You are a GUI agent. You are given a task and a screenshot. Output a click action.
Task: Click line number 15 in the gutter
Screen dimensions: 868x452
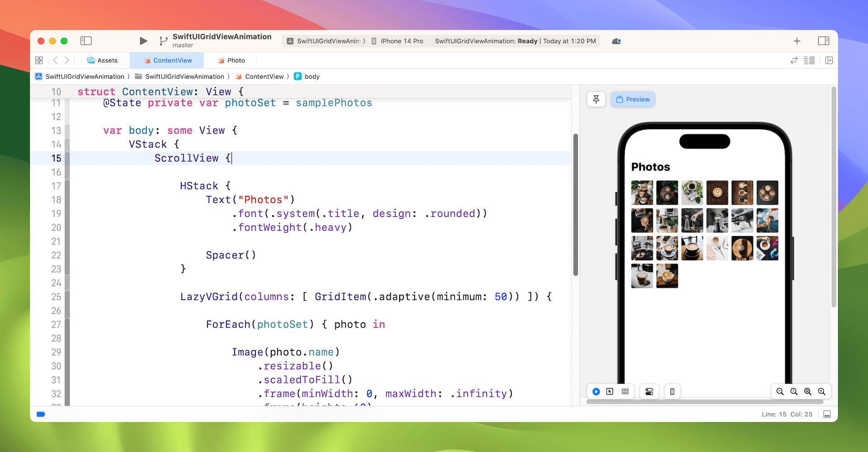56,158
